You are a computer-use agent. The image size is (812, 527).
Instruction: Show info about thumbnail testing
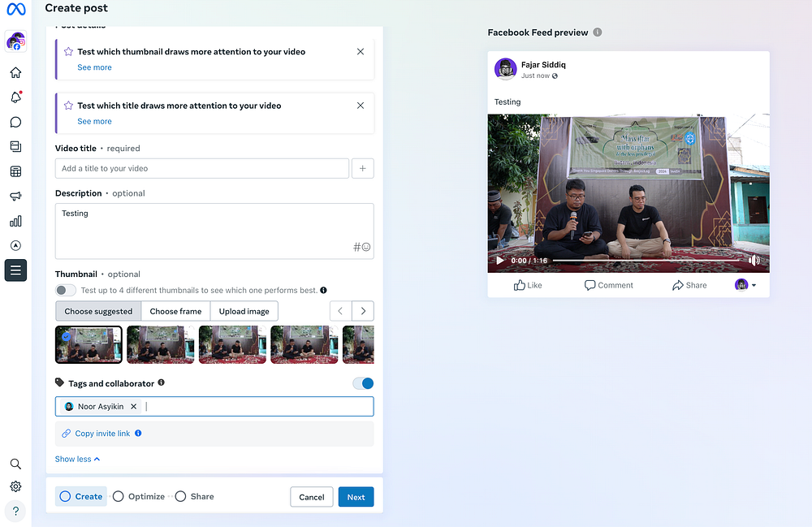(x=323, y=291)
